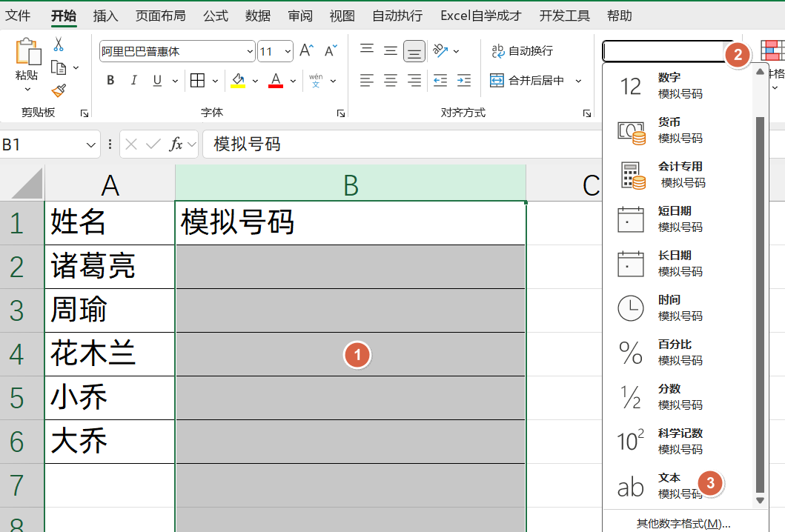
Task: Expand the Name Box B1 dropdown
Action: [90, 145]
